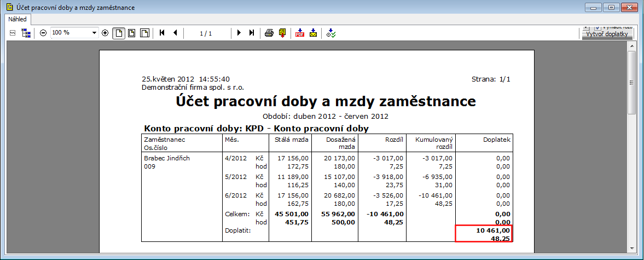The image size is (644, 260).
Task: Export the report to PDF
Action: pyautogui.click(x=300, y=33)
